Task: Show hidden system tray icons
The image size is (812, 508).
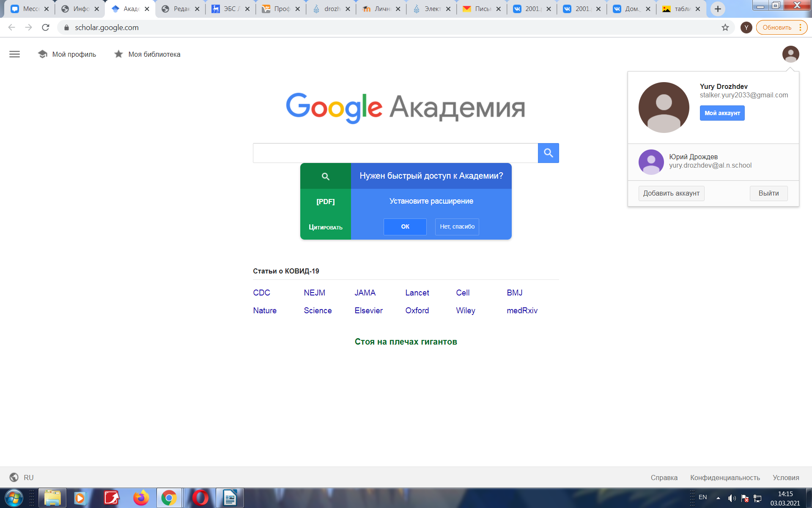Action: click(x=718, y=498)
